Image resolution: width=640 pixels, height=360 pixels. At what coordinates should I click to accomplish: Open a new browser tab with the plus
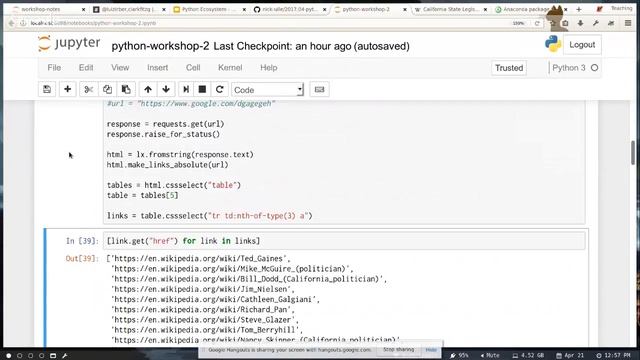(579, 9)
